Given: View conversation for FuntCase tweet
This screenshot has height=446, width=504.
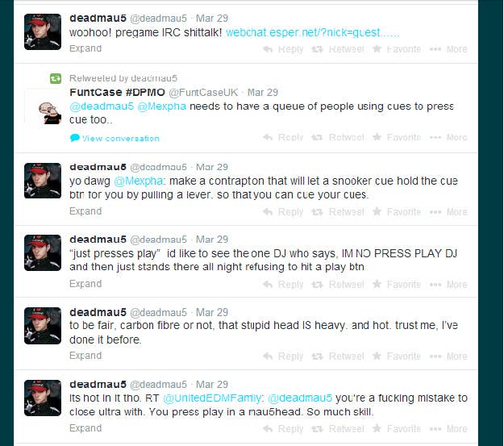Looking at the screenshot, I should click(x=115, y=138).
